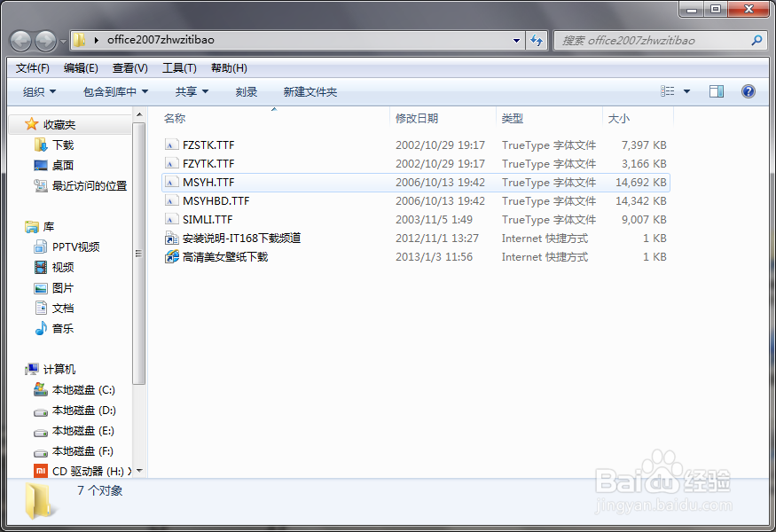This screenshot has width=776, height=532.
Task: Click the 2003/11/5 1:49 date cell
Action: [434, 220]
